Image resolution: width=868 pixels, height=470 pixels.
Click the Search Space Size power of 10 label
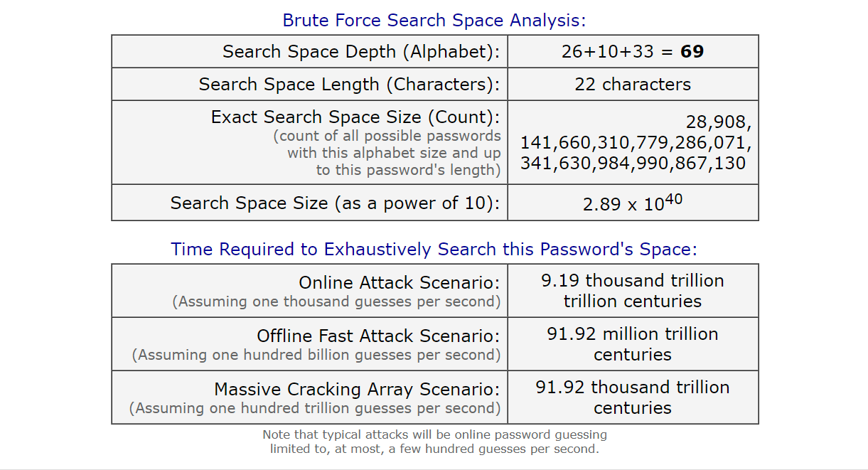pyautogui.click(x=335, y=203)
